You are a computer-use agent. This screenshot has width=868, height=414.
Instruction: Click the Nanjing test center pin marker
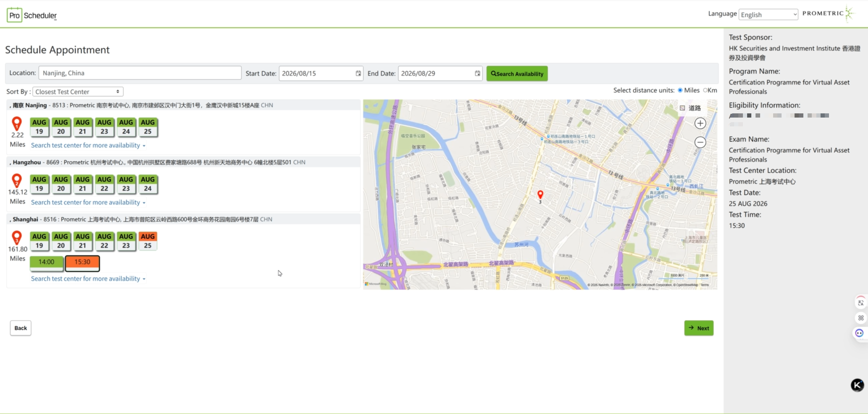[x=16, y=123]
